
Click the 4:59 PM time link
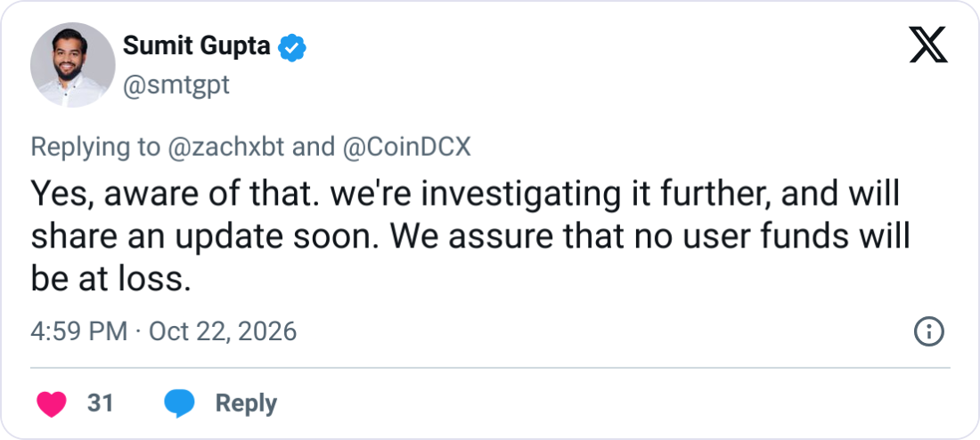pos(78,331)
